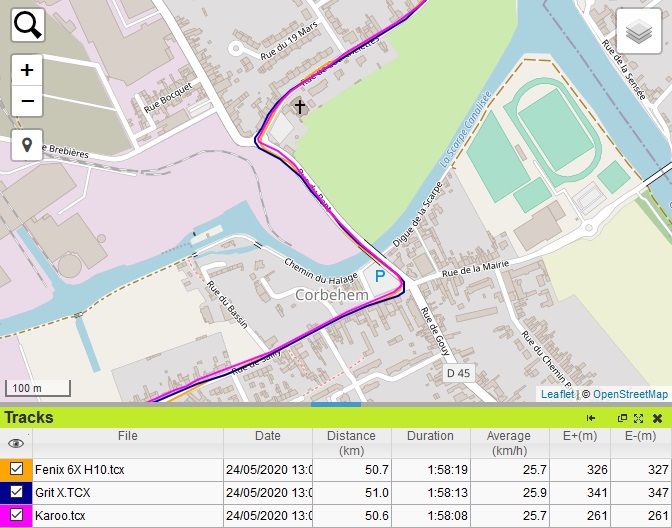This screenshot has width=672, height=528.
Task: Expand Tracks panel to fullscreen
Action: pyautogui.click(x=638, y=418)
